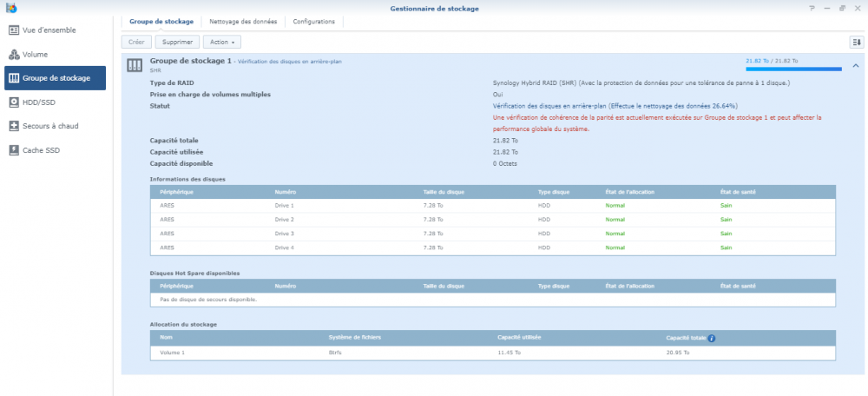Click the sort order icon at top right
This screenshot has width=868, height=396.
pos(856,42)
